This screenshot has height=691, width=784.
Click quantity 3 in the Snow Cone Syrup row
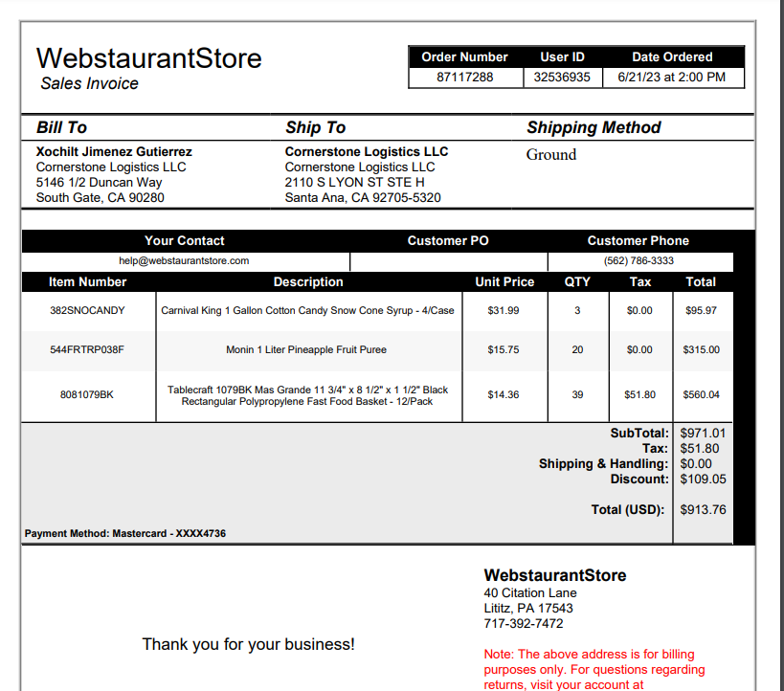click(577, 310)
